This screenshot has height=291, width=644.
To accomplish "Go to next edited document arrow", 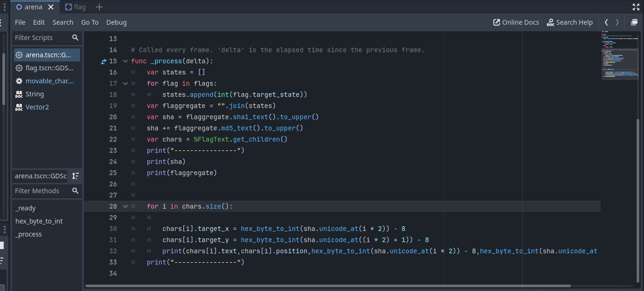I will (617, 22).
